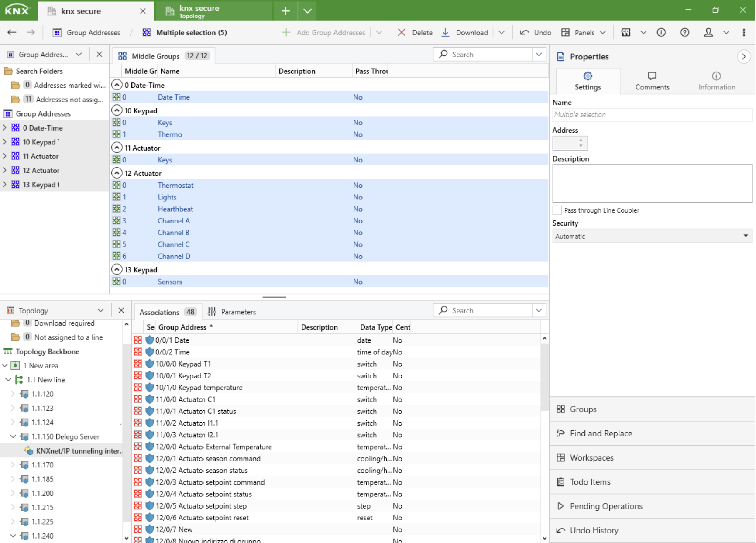Viewport: 756px width, 543px height.
Task: Collapse the 12 Actuator group section
Action: coord(117,173)
